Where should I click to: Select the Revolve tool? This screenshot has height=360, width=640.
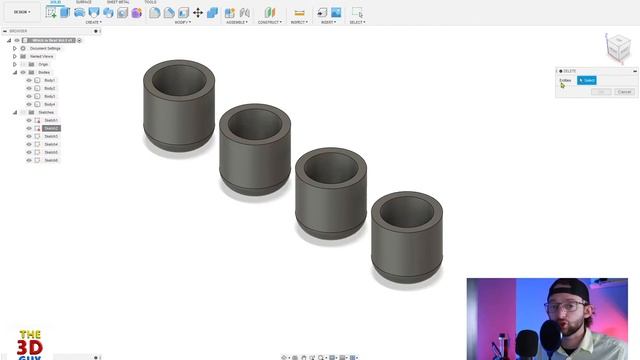79,12
